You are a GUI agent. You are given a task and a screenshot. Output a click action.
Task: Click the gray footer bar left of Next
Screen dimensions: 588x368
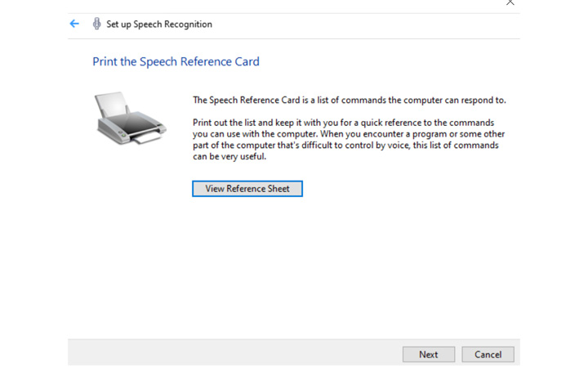tap(234, 353)
